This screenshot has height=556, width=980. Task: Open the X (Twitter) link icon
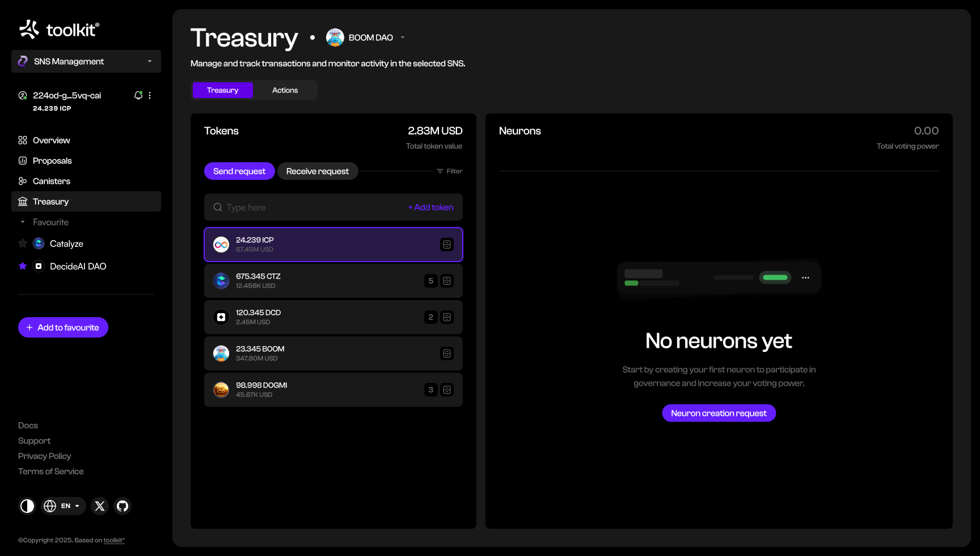(100, 506)
